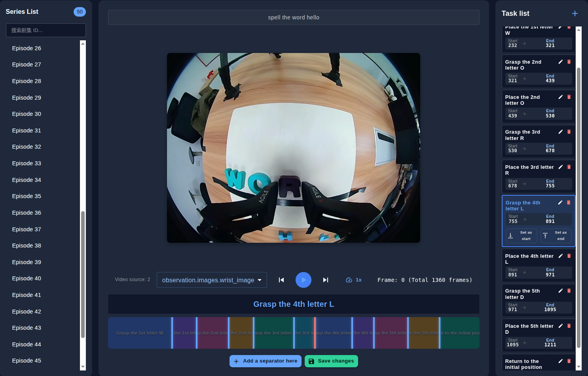Click the red separator on the timeline
This screenshot has height=376, width=588.
tap(315, 333)
